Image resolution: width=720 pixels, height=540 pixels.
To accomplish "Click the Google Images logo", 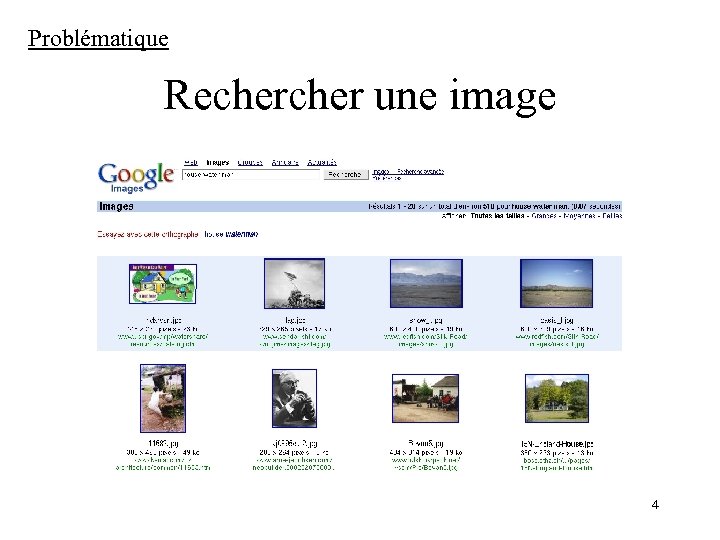I will (136, 178).
